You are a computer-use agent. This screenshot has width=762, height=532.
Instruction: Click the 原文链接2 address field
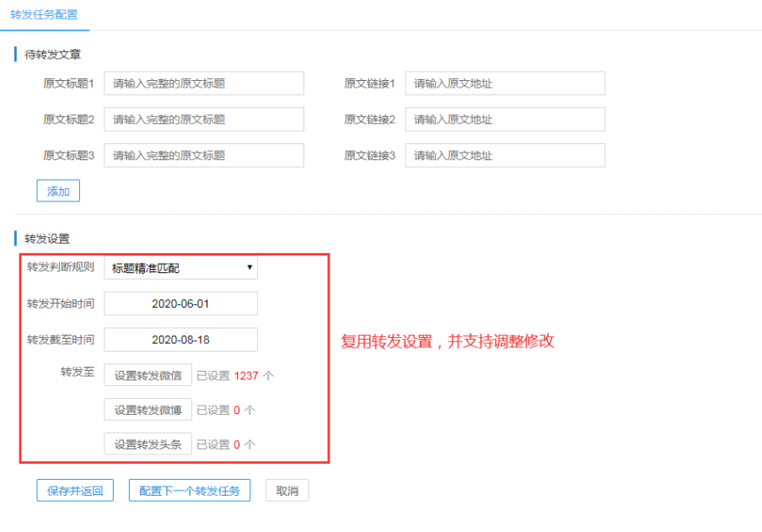tap(504, 120)
